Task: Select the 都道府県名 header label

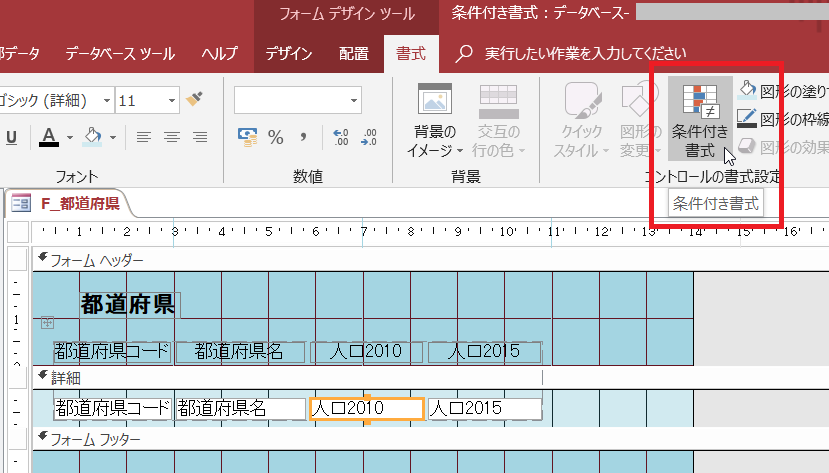Action: [x=240, y=352]
